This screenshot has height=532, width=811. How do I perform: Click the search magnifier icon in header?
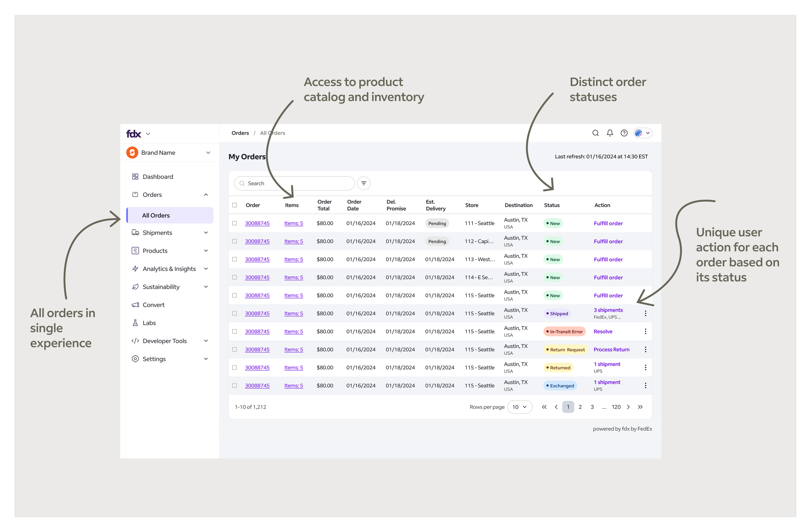tap(595, 133)
